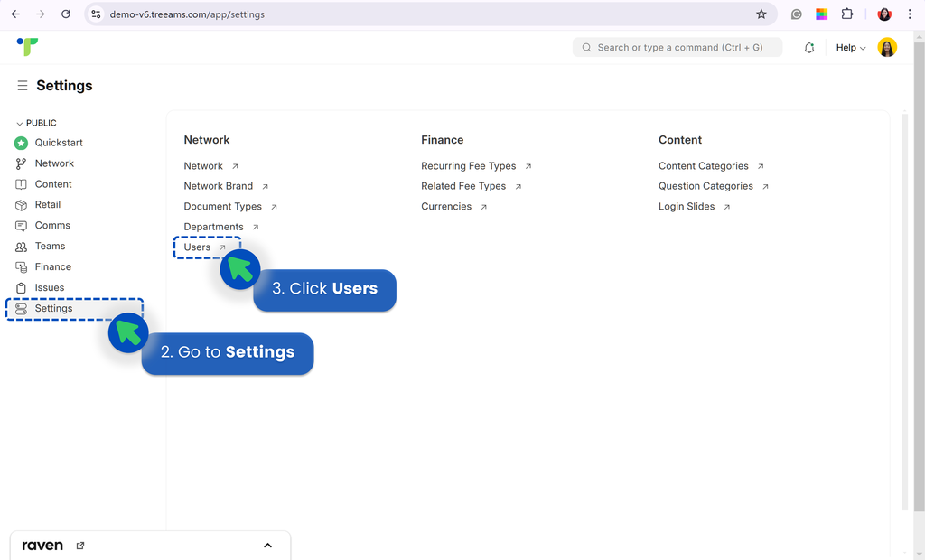Click the search command field

point(677,47)
